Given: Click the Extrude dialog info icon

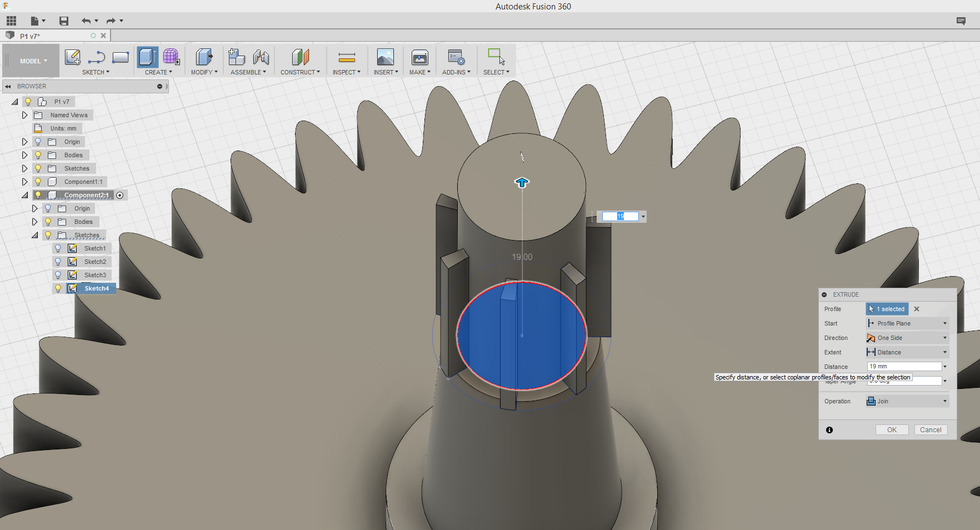Looking at the screenshot, I should coord(829,430).
